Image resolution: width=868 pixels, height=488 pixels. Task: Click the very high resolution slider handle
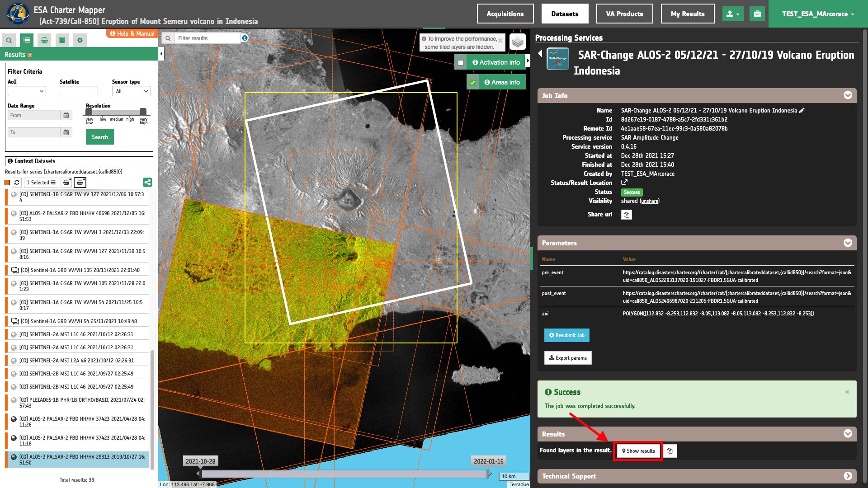click(x=143, y=112)
